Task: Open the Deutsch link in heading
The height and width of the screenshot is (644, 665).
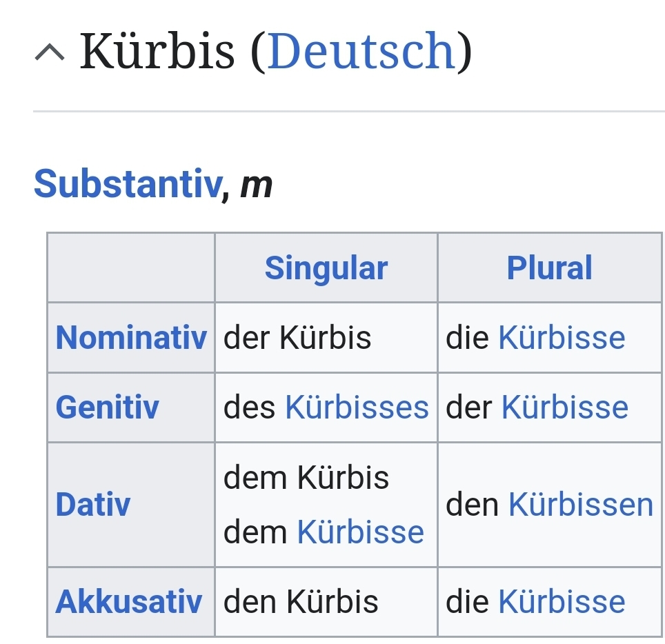Action: pyautogui.click(x=361, y=52)
